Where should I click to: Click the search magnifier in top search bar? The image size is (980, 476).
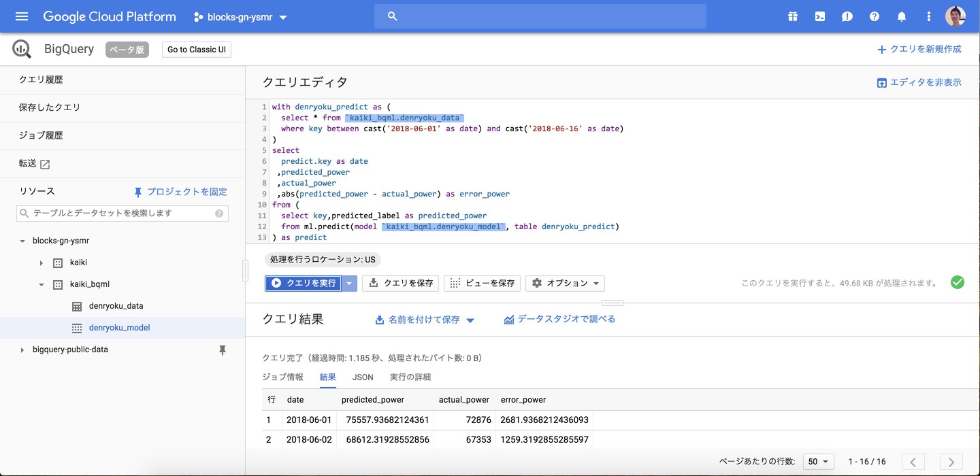[x=392, y=16]
